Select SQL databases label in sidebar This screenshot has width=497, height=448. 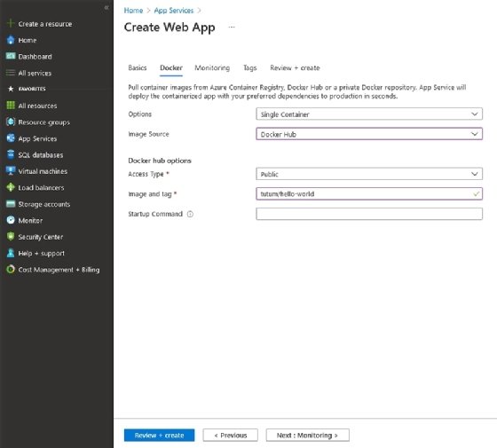[x=41, y=155]
